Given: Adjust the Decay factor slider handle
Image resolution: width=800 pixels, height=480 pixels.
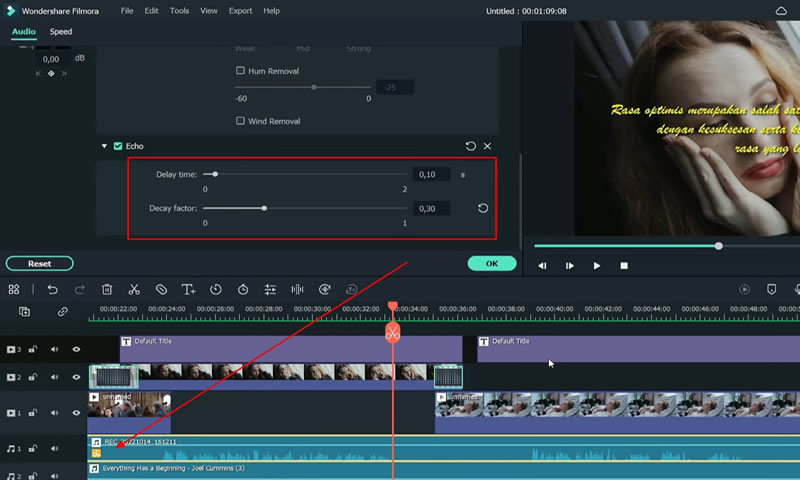Looking at the screenshot, I should (x=264, y=208).
